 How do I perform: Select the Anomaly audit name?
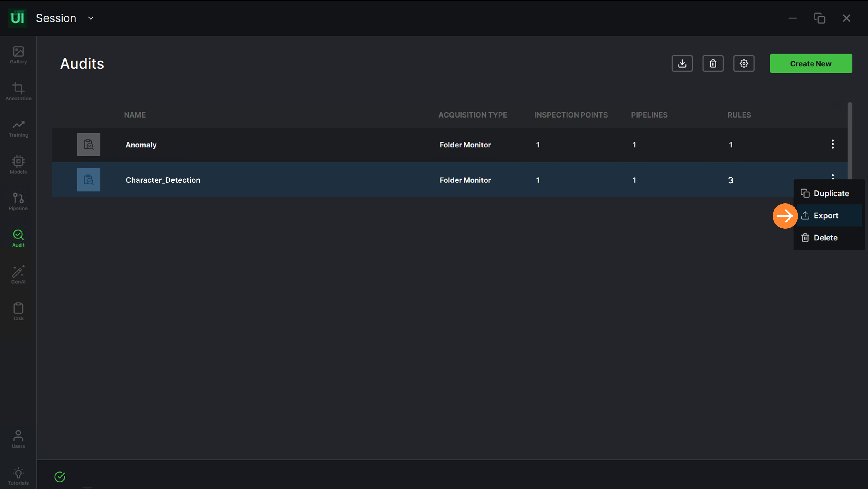[141, 145]
